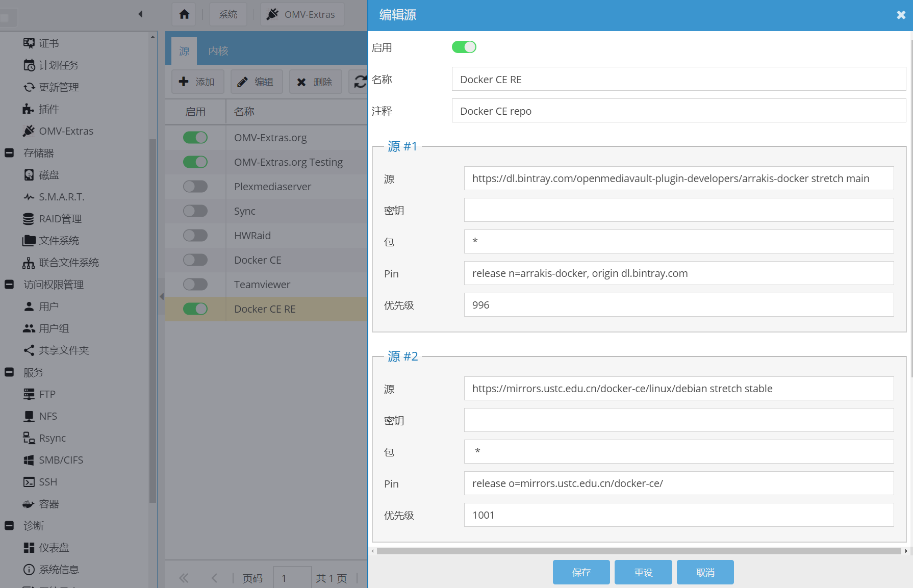Open the 用户 users page

pyautogui.click(x=41, y=306)
